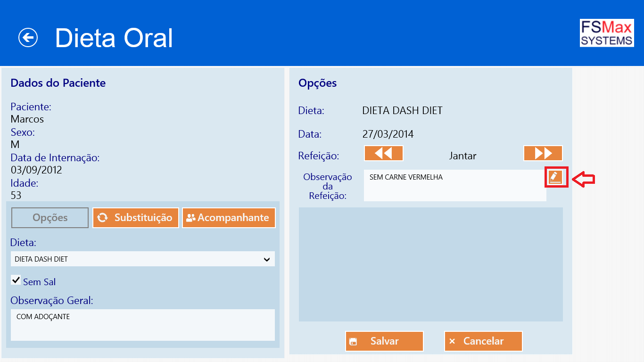The height and width of the screenshot is (362, 644).
Task: Click the Observação Geral text box
Action: [143, 325]
